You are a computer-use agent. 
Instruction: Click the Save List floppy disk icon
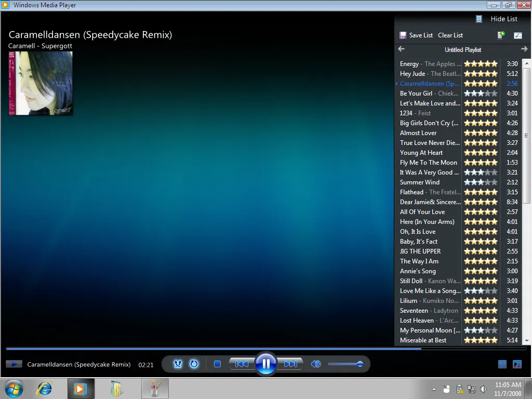[x=403, y=35]
